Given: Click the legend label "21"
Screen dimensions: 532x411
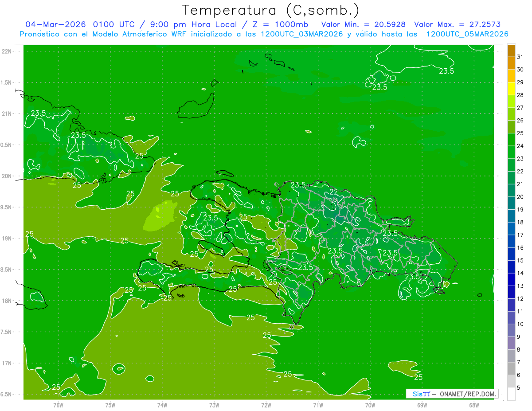Looking at the screenshot, I should click(520, 184).
